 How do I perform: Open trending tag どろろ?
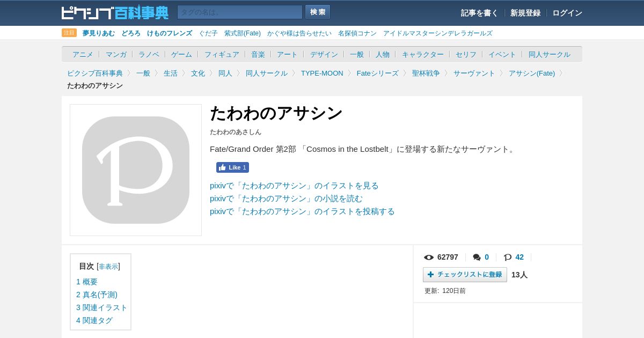[x=131, y=33]
